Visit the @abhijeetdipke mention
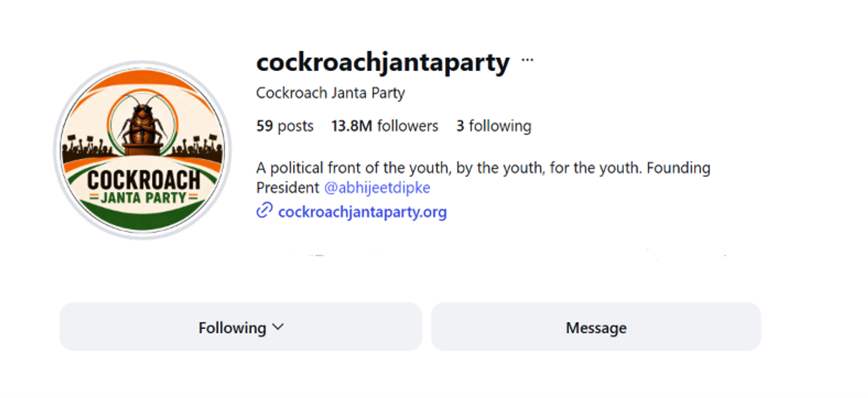The height and width of the screenshot is (398, 868). coord(377,188)
